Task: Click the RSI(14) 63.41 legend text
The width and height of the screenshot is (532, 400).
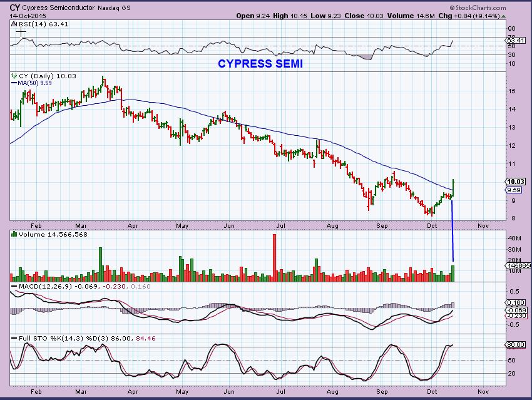Action: (x=43, y=24)
